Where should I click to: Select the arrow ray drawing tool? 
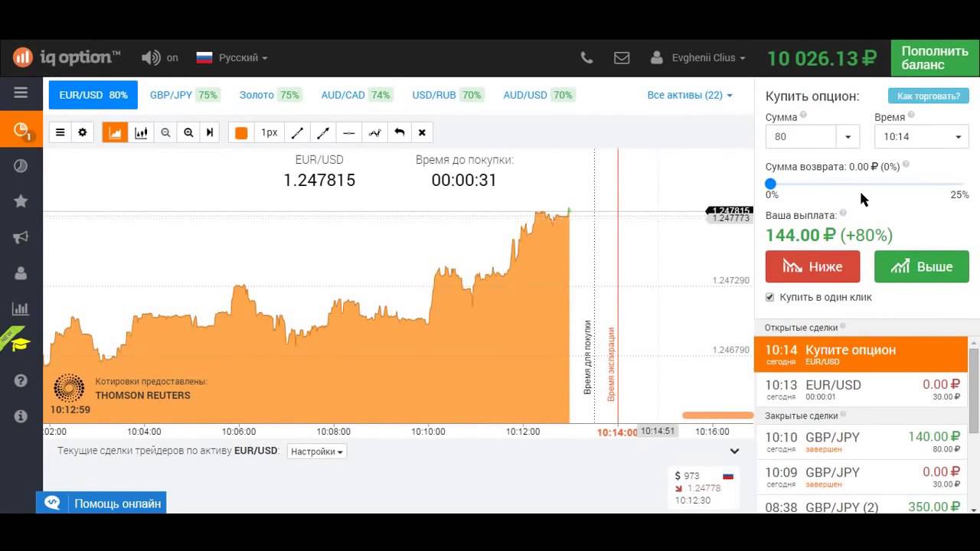323,132
